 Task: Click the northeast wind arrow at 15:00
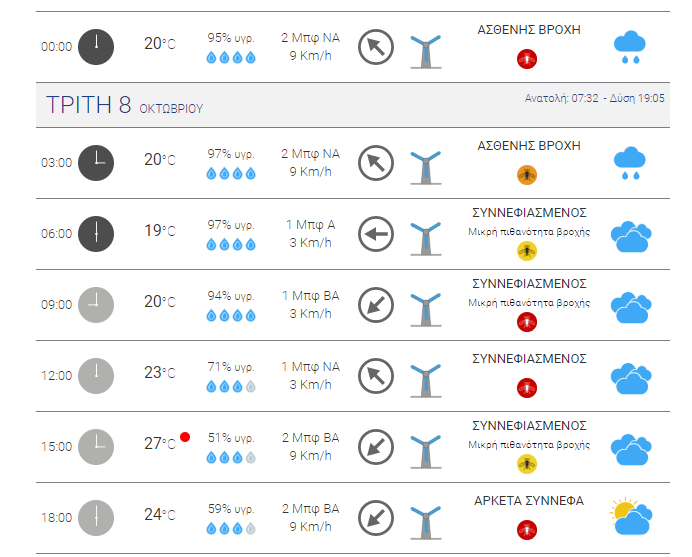(x=376, y=447)
